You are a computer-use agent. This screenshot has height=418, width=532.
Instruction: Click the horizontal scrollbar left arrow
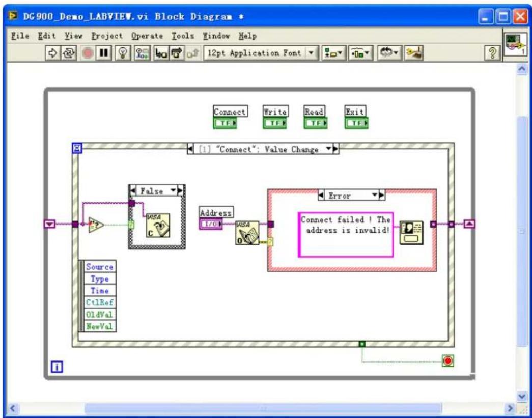coord(13,408)
